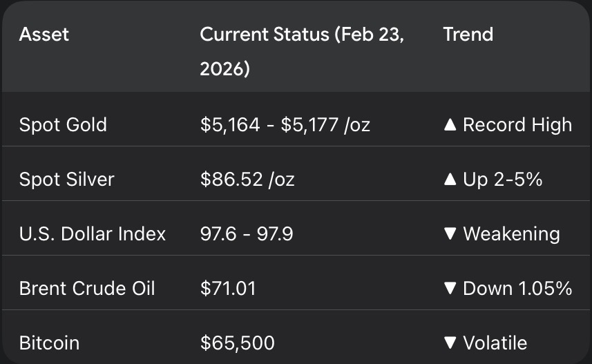Screen dimensions: 592x364
Task: Select the U.S. Dollar Index label
Action: coord(93,234)
